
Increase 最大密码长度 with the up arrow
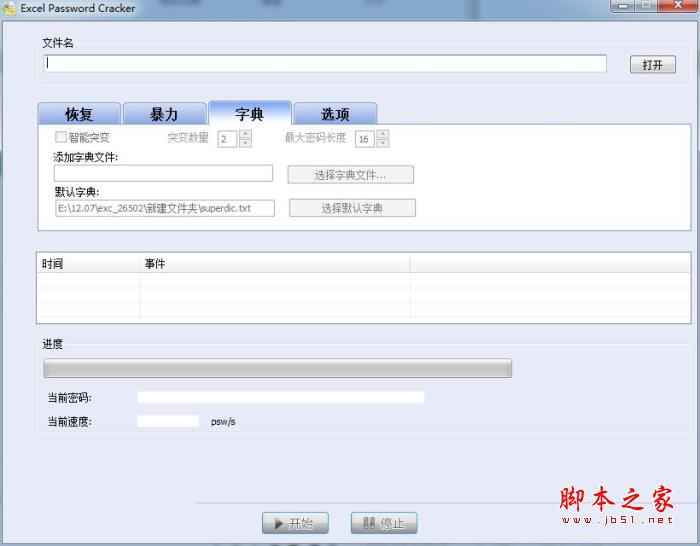click(383, 134)
